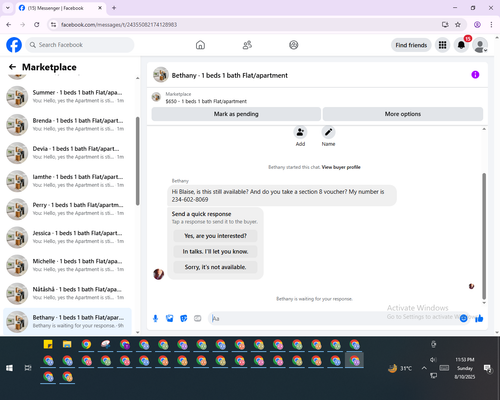Focus the Search Facebook field
500x400 pixels.
click(80, 45)
